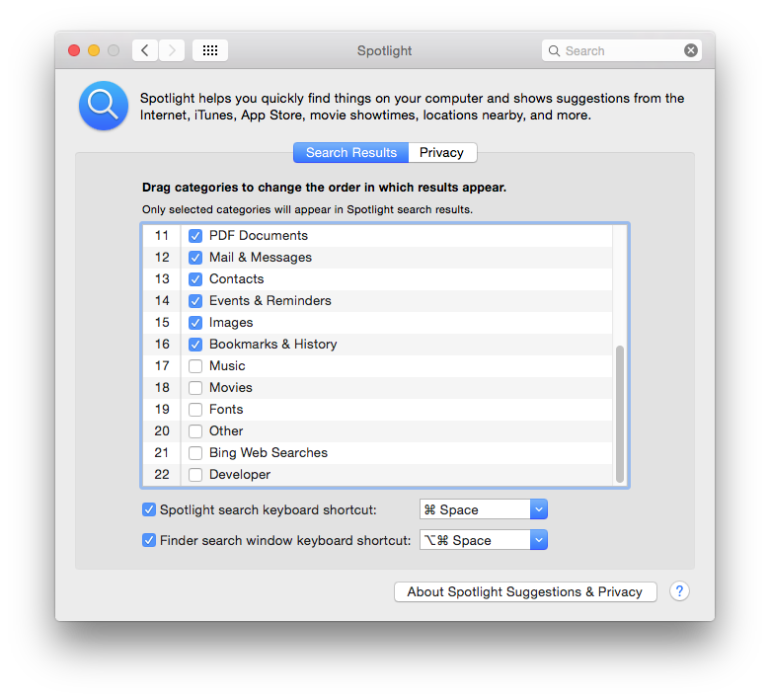Enable the Other category
The image size is (770, 700).
[195, 431]
